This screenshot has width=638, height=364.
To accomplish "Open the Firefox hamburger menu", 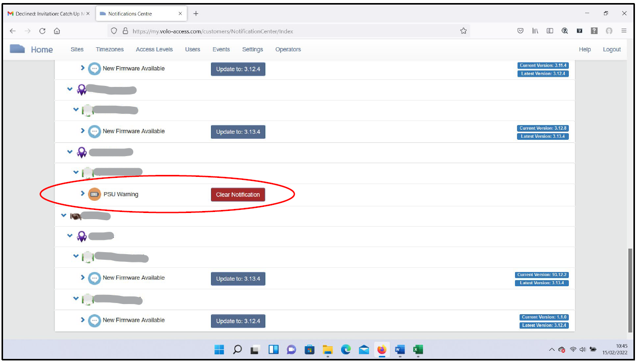I will [x=624, y=31].
